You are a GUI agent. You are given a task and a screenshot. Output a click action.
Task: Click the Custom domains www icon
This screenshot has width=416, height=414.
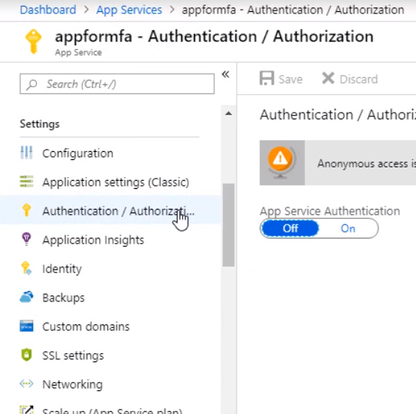click(x=26, y=326)
